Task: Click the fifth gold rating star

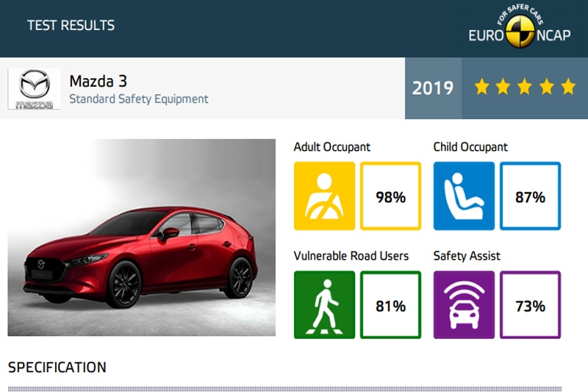Action: 567,88
